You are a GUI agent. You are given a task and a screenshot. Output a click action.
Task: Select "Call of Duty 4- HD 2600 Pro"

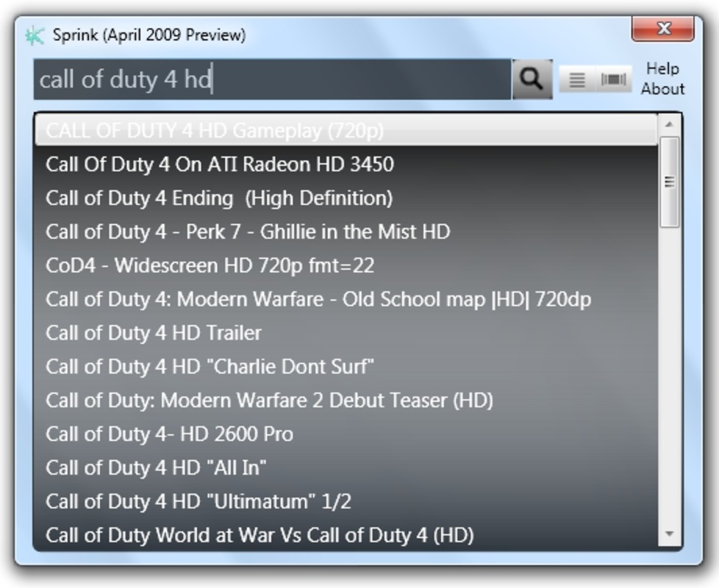346,434
